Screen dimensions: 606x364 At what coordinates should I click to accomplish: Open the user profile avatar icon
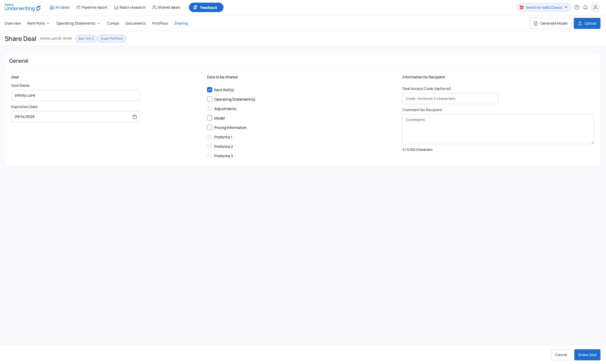pyautogui.click(x=595, y=8)
